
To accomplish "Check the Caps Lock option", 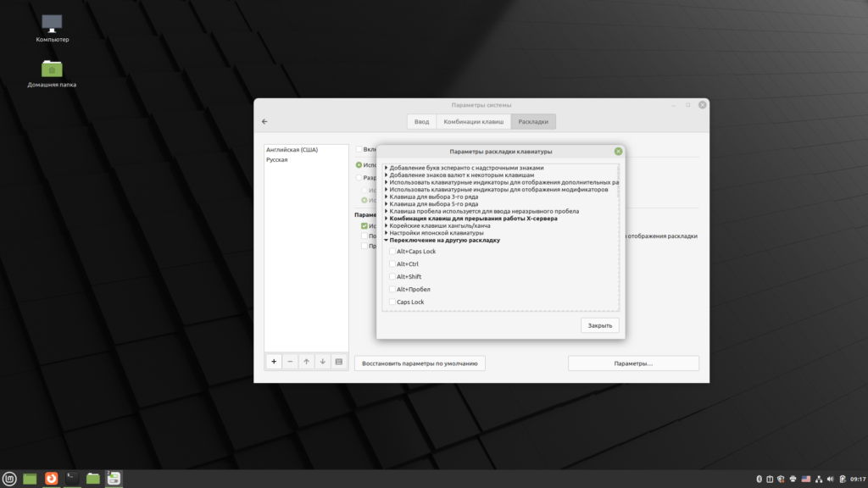I will click(x=392, y=302).
